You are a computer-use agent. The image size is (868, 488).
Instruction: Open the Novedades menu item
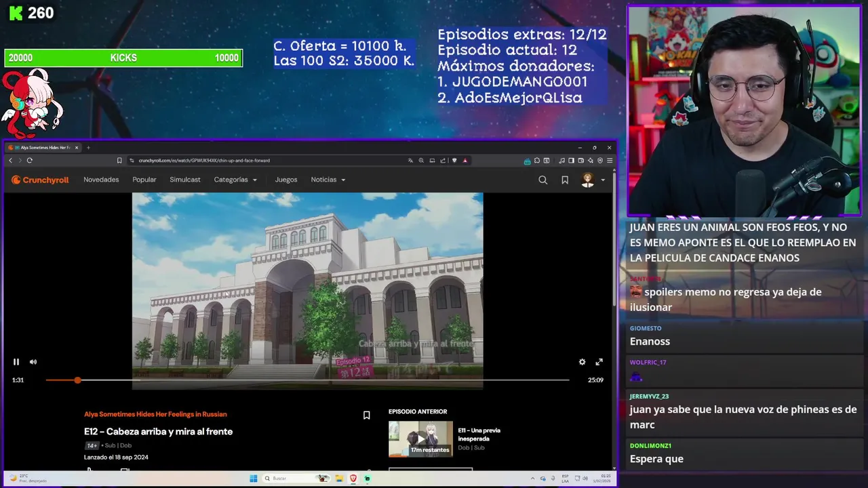(x=101, y=180)
